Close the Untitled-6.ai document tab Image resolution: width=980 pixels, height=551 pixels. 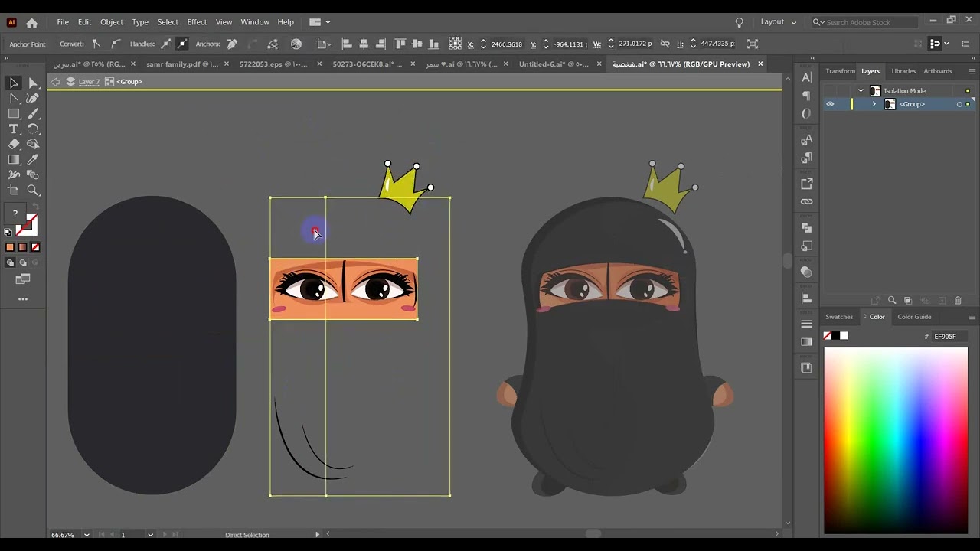tap(599, 64)
